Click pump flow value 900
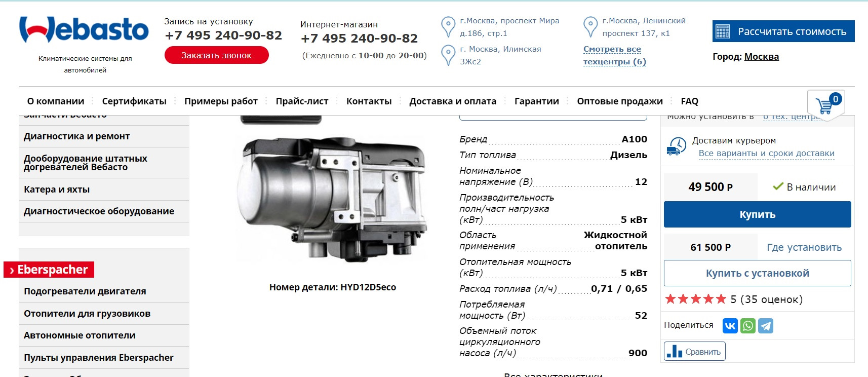868x377 pixels. tap(638, 353)
